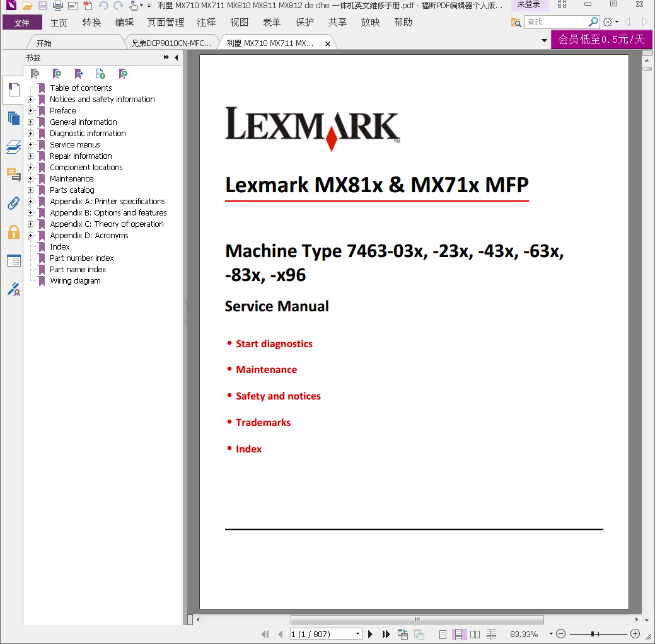Screen dimensions: 655x644
Task: Switch to the 注释 comment tab
Action: pyautogui.click(x=206, y=22)
